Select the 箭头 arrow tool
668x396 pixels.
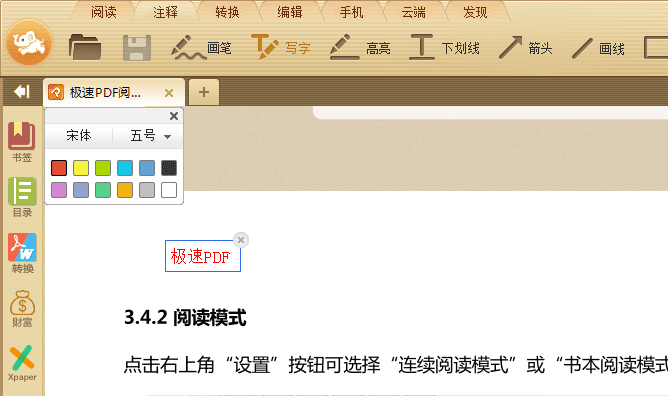(525, 47)
